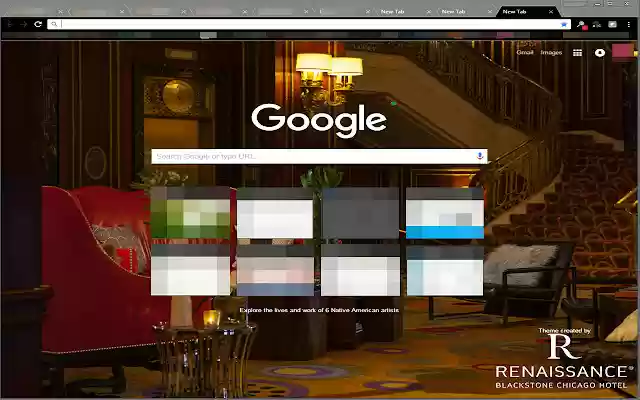Open the Google account avatar
Screen dimensions: 640x400
pos(623,53)
